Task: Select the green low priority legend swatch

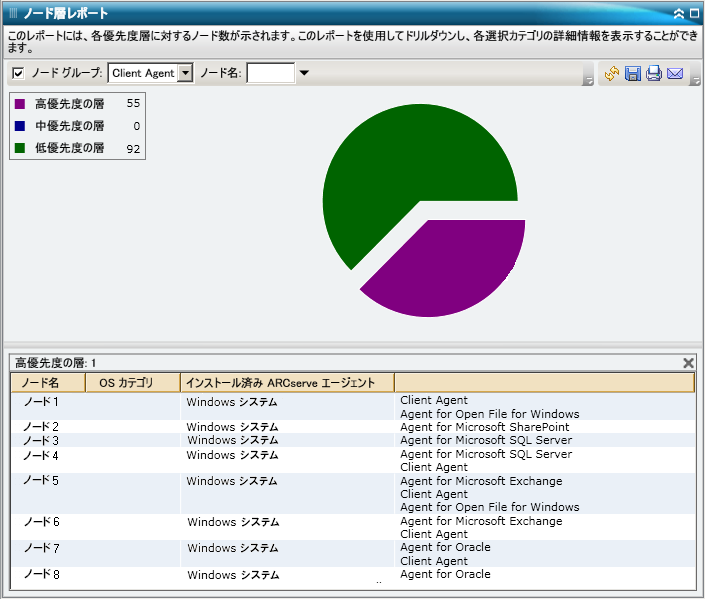Action: (20, 148)
